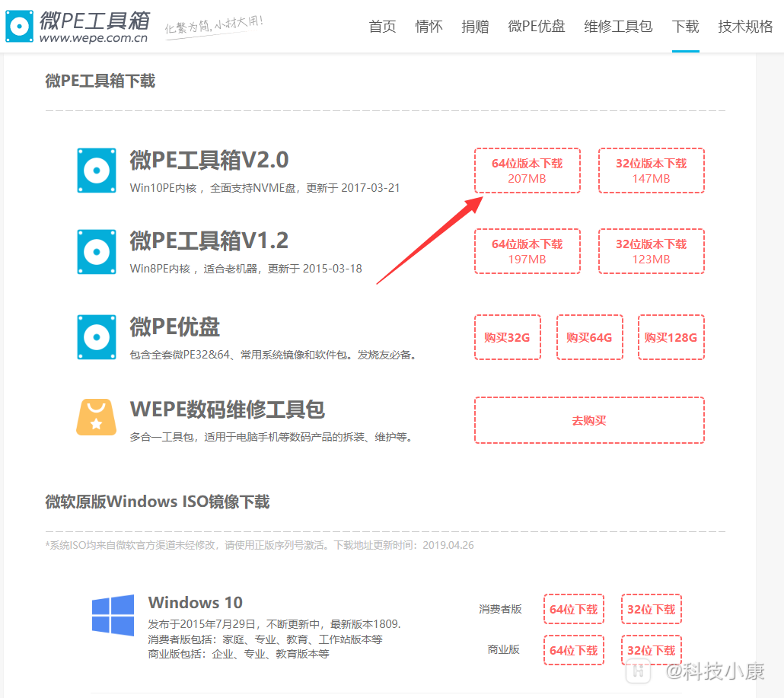Download V2.0 32位版本 147MB
This screenshot has height=698, width=784.
coord(652,171)
